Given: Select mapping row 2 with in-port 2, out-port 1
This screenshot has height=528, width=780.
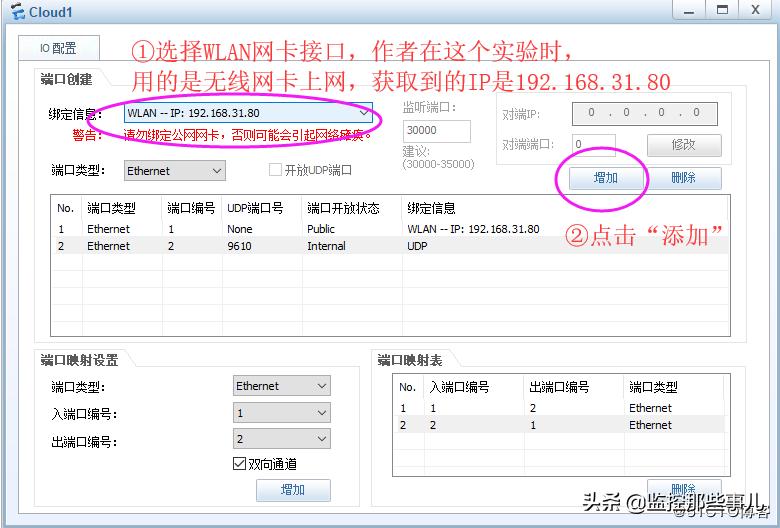Looking at the screenshot, I should [560, 425].
